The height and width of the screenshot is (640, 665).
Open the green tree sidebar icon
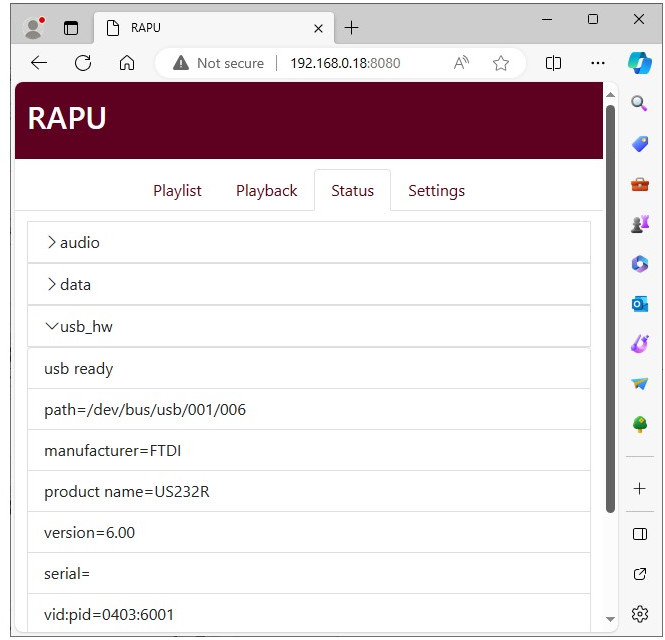640,424
